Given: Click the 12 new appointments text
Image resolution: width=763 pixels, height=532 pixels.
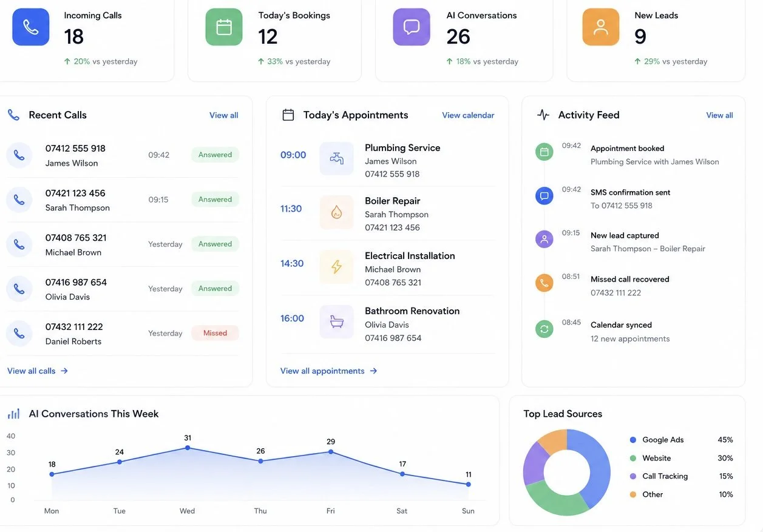Looking at the screenshot, I should coord(630,338).
